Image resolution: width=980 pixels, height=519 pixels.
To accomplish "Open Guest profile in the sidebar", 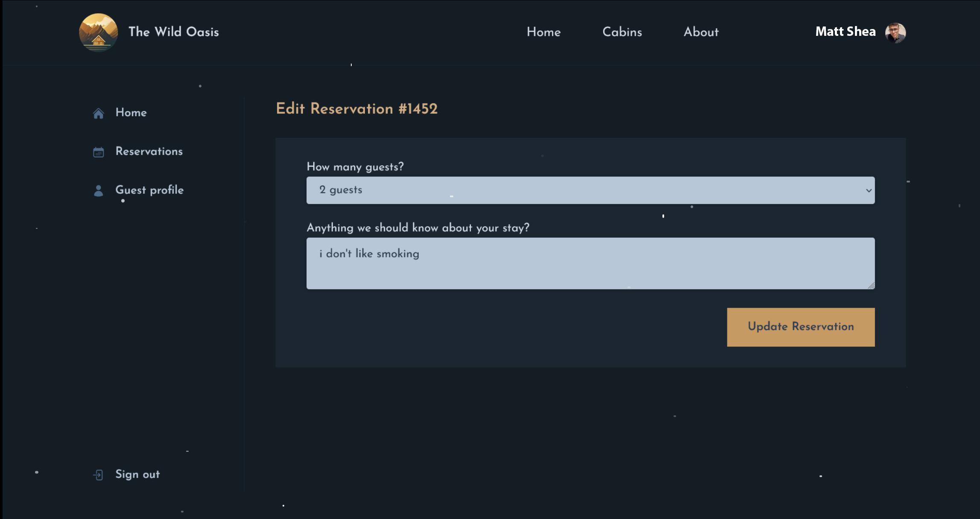I will click(x=149, y=190).
